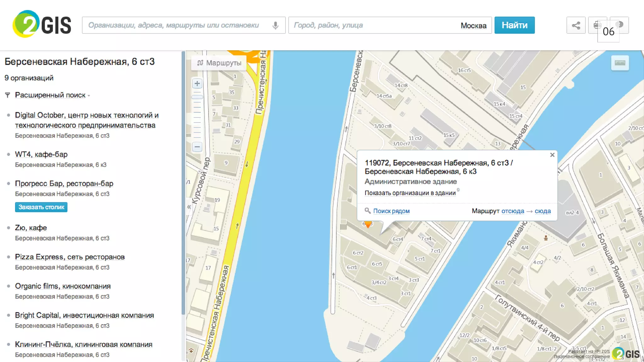Viewport: 644px width, 362px height.
Task: Expand the Расширенный поиск filter
Action: pyautogui.click(x=50, y=95)
